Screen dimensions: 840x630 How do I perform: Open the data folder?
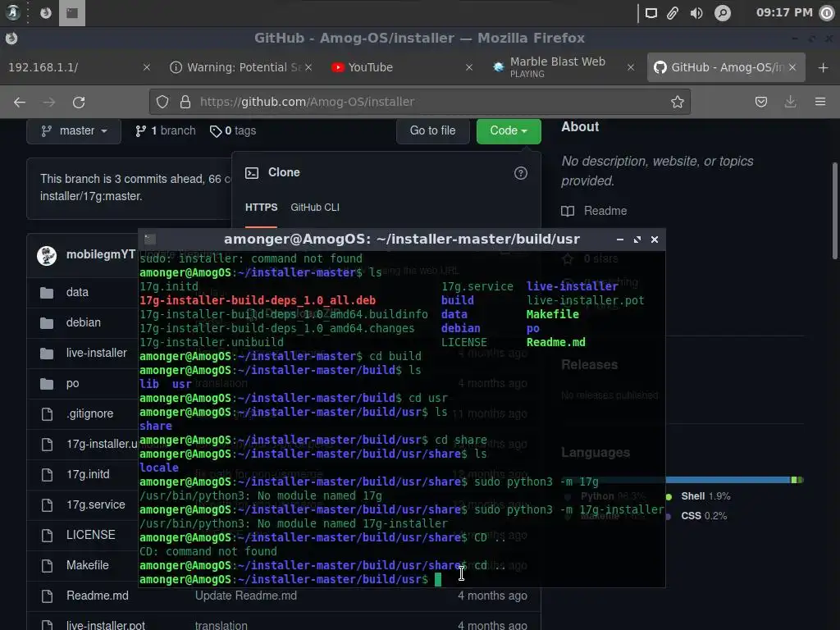pyautogui.click(x=77, y=293)
